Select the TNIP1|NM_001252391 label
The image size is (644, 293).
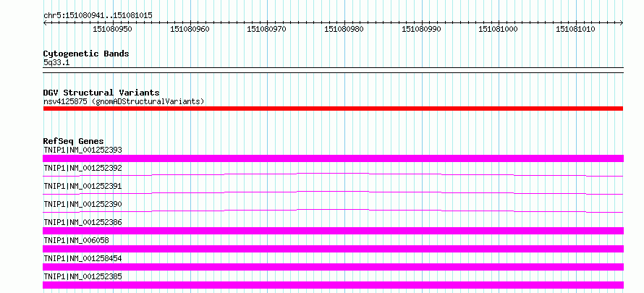point(82,187)
